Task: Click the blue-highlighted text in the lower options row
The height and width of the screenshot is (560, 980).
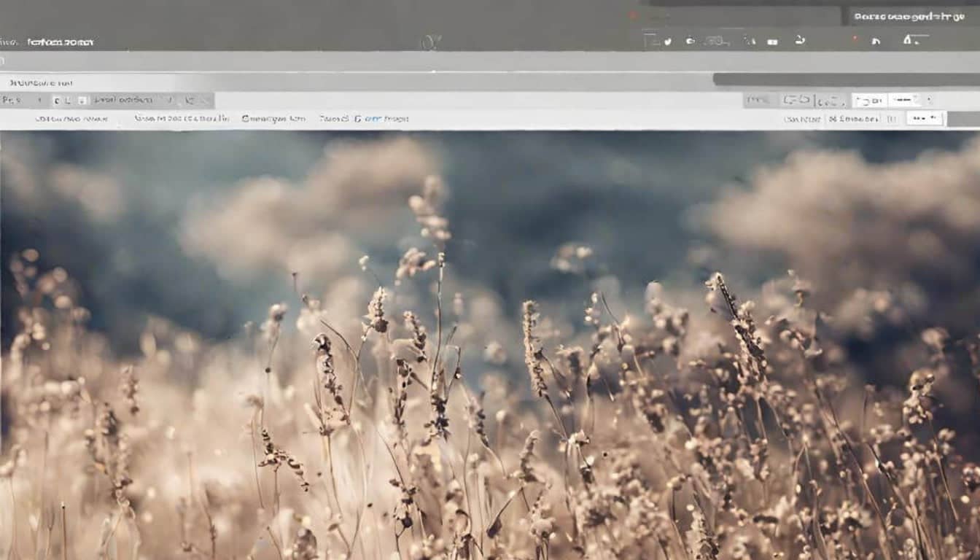Action: [x=377, y=118]
